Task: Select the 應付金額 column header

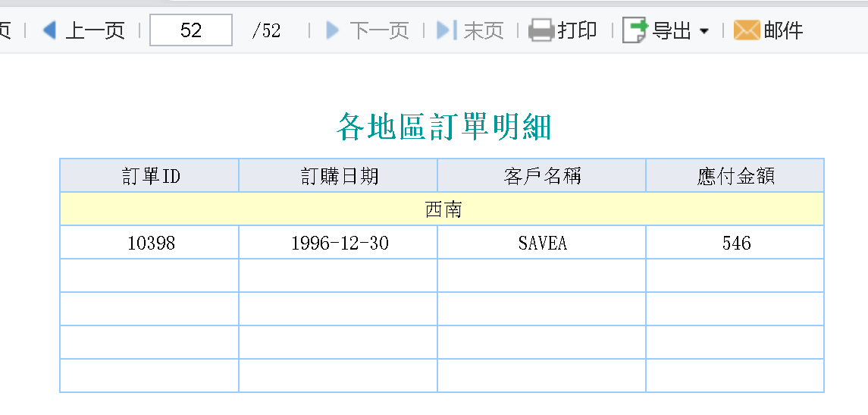Action: pyautogui.click(x=735, y=176)
